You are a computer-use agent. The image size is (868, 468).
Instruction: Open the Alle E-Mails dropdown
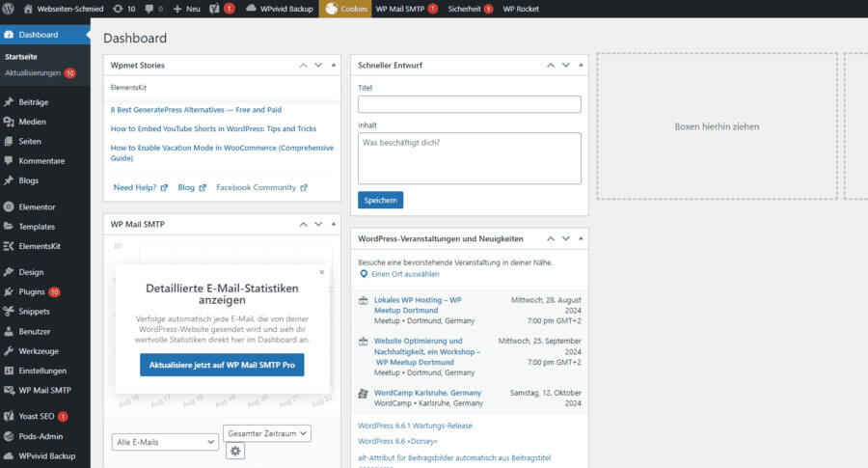coord(165,442)
